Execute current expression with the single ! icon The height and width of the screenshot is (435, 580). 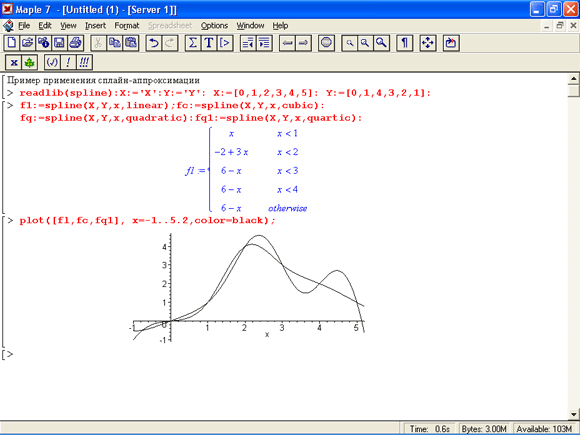tap(68, 62)
